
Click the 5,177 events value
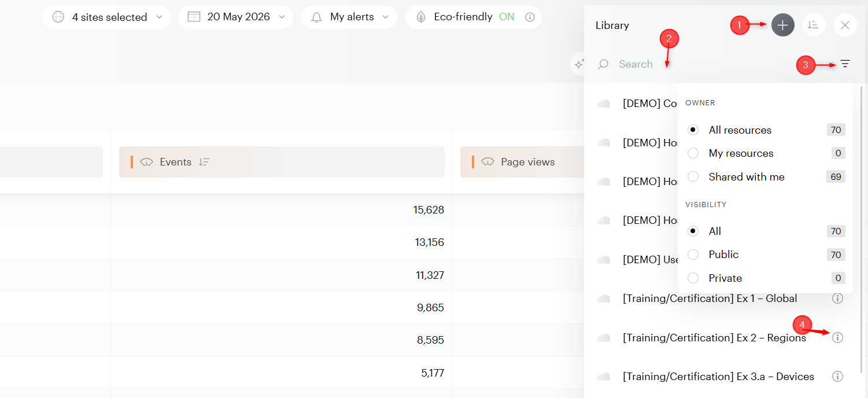(433, 373)
